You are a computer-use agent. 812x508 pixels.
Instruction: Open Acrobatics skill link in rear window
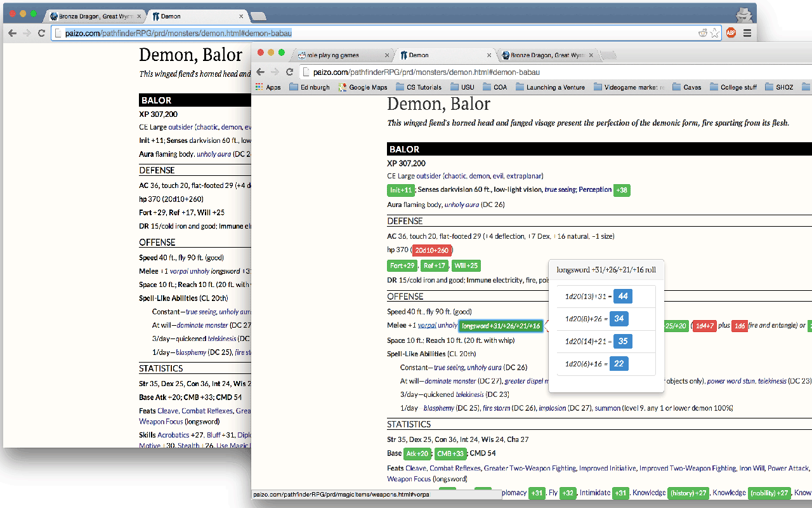[x=173, y=435]
